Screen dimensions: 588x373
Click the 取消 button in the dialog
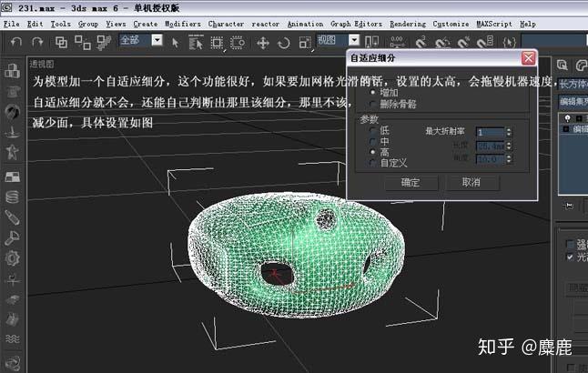click(471, 183)
